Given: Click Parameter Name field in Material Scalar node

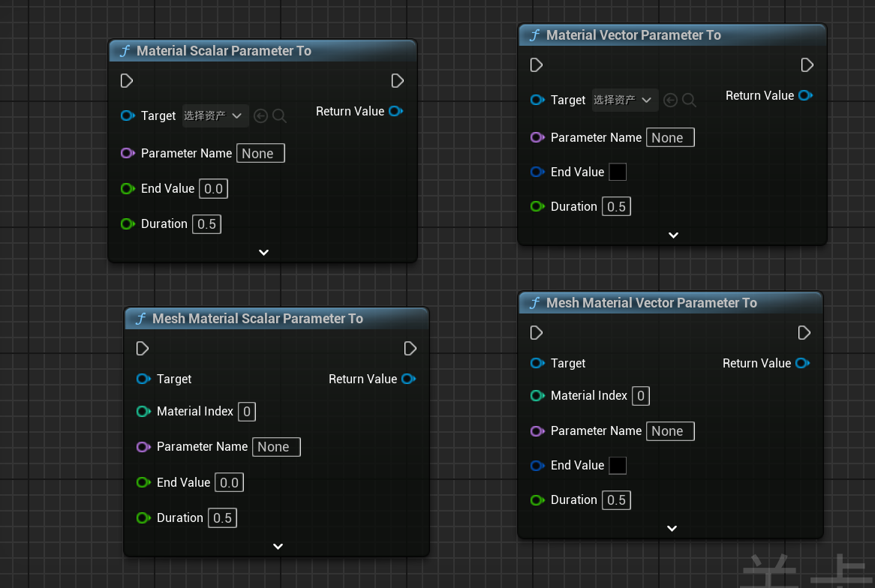Looking at the screenshot, I should point(260,153).
